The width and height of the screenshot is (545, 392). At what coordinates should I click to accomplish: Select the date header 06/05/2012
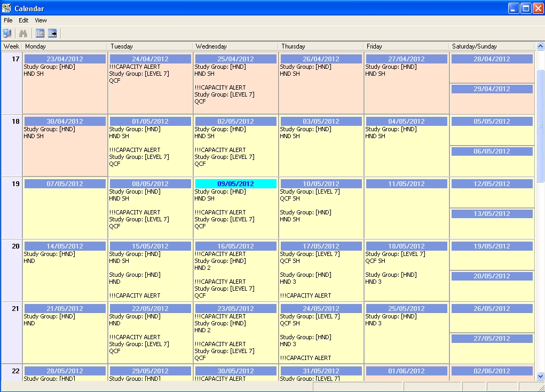[x=492, y=151]
